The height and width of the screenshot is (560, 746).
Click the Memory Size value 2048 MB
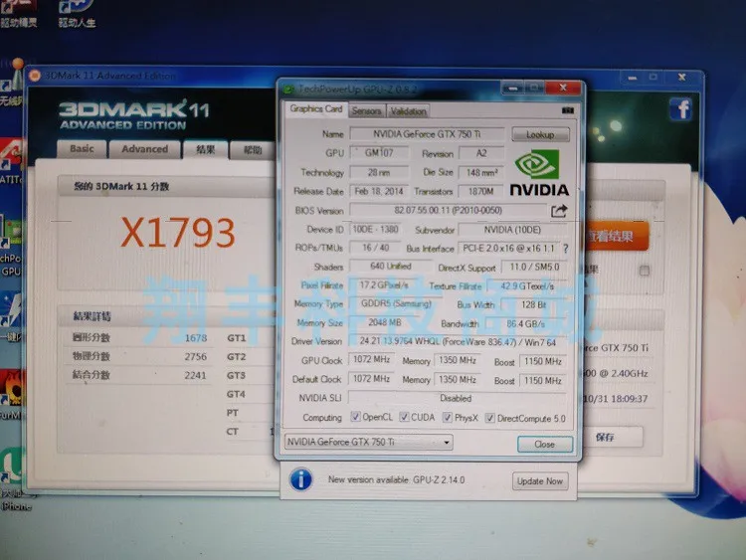(x=385, y=322)
